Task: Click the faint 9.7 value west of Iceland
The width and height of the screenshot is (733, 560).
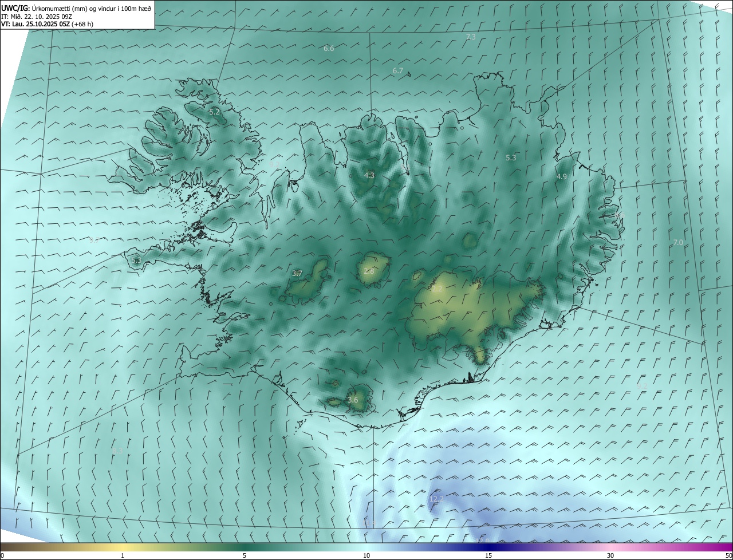Action: tap(94, 240)
